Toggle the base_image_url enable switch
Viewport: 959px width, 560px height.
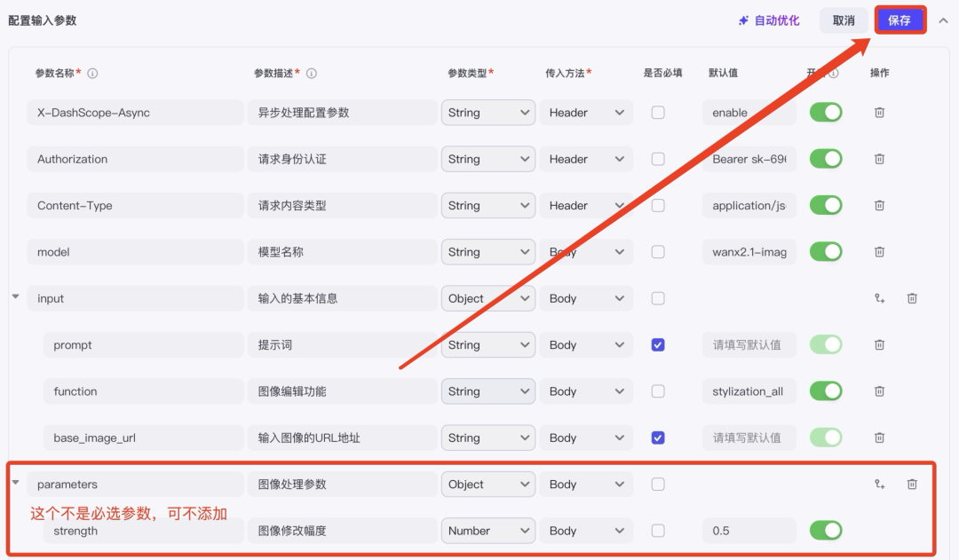point(826,438)
